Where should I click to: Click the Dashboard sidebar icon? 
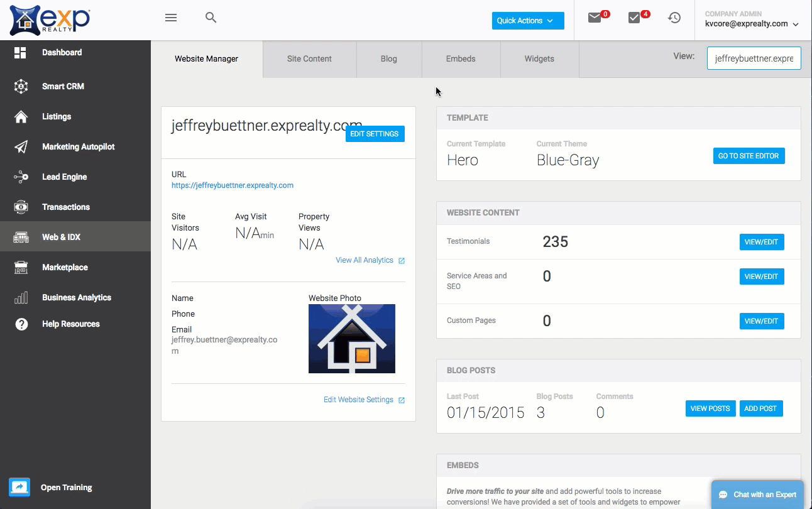[x=20, y=53]
